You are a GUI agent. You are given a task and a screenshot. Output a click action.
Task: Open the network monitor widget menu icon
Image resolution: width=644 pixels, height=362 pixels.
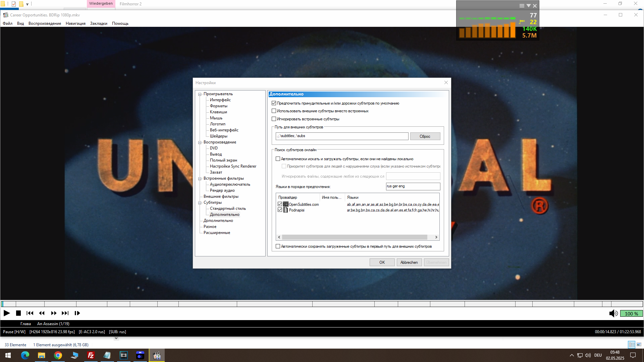(522, 6)
